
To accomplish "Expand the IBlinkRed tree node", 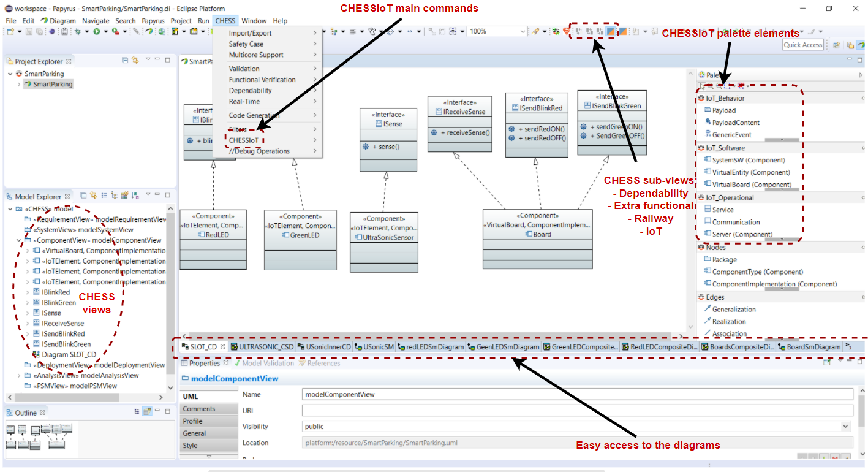I will pyautogui.click(x=28, y=292).
